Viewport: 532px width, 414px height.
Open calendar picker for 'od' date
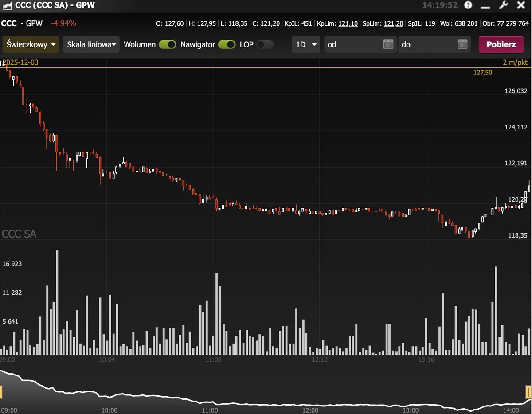pos(388,44)
